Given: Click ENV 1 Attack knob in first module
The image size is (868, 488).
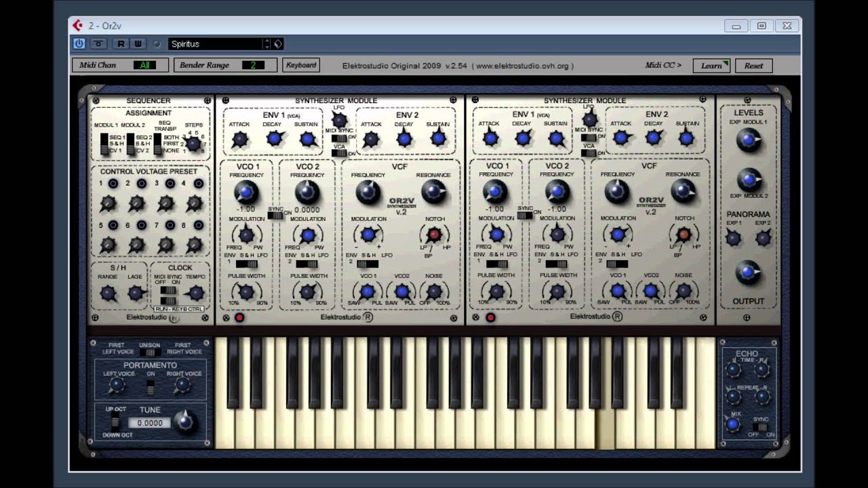Looking at the screenshot, I should pos(239,140).
